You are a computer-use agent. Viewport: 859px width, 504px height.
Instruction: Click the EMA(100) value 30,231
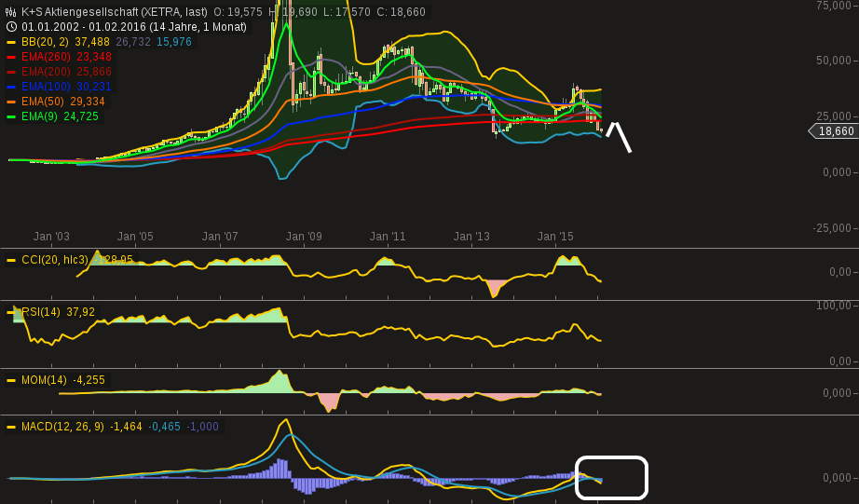pyautogui.click(x=94, y=87)
